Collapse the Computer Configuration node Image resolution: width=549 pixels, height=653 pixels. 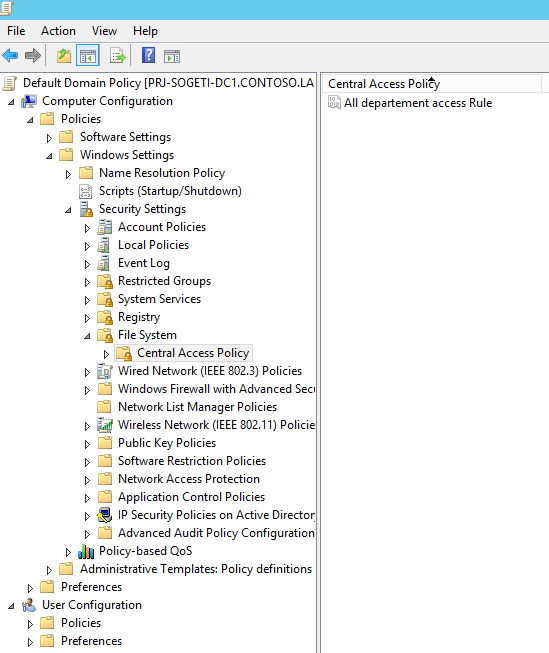(x=11, y=102)
